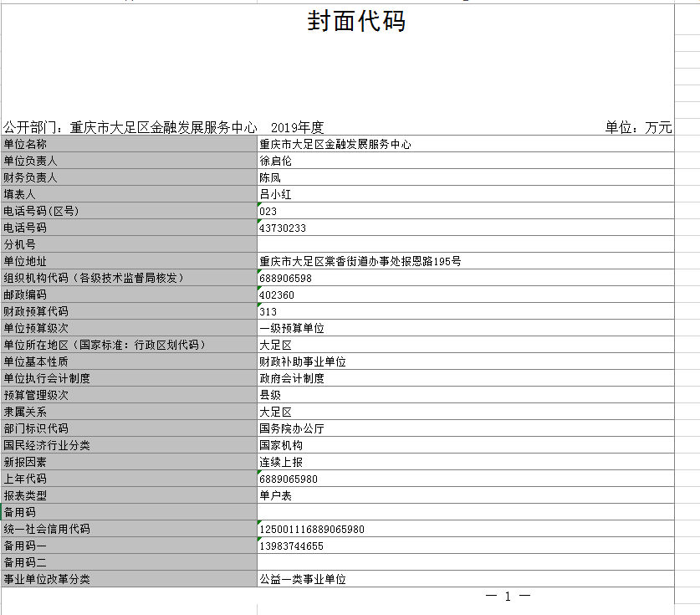The image size is (700, 615).
Task: Select the 国民经济行业分类 label cell
Action: pos(129,445)
